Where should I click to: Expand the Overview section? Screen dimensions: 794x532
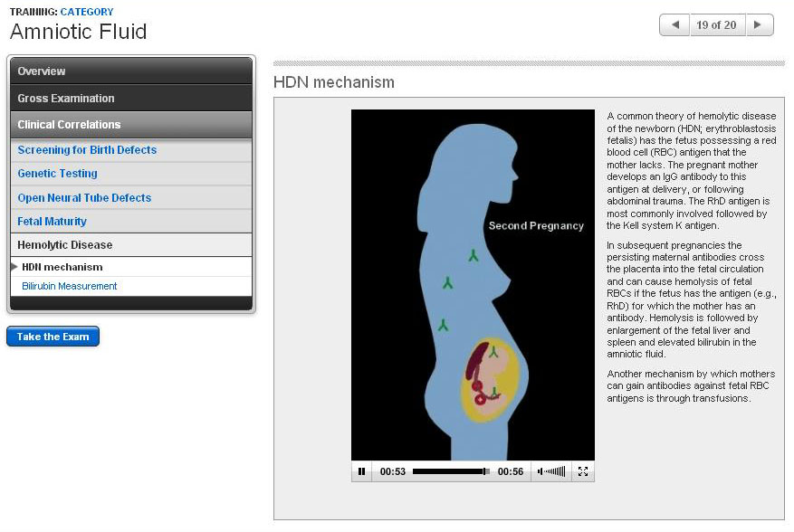[x=130, y=71]
